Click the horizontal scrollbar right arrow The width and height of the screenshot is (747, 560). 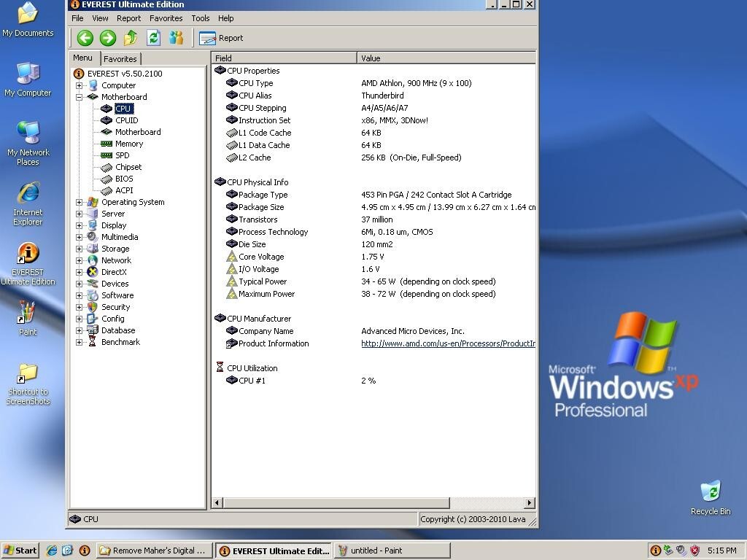click(530, 502)
